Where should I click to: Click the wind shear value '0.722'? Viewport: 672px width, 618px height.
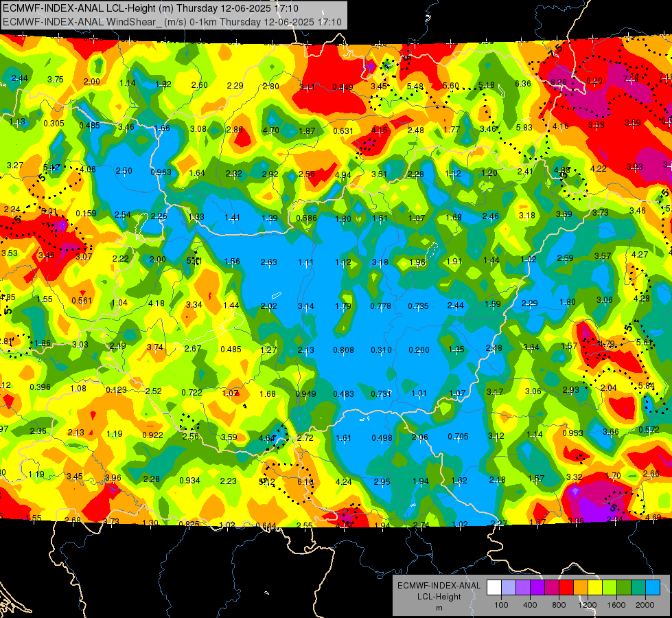pos(192,392)
